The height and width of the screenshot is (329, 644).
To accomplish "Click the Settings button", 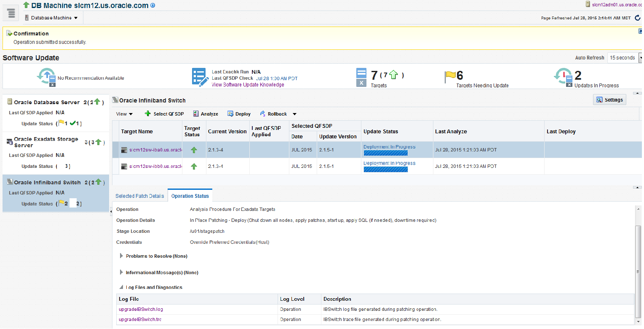I will [x=609, y=100].
